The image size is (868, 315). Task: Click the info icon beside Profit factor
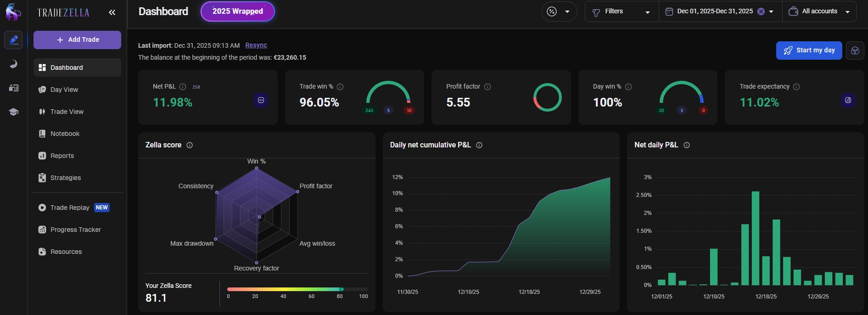[x=487, y=87]
